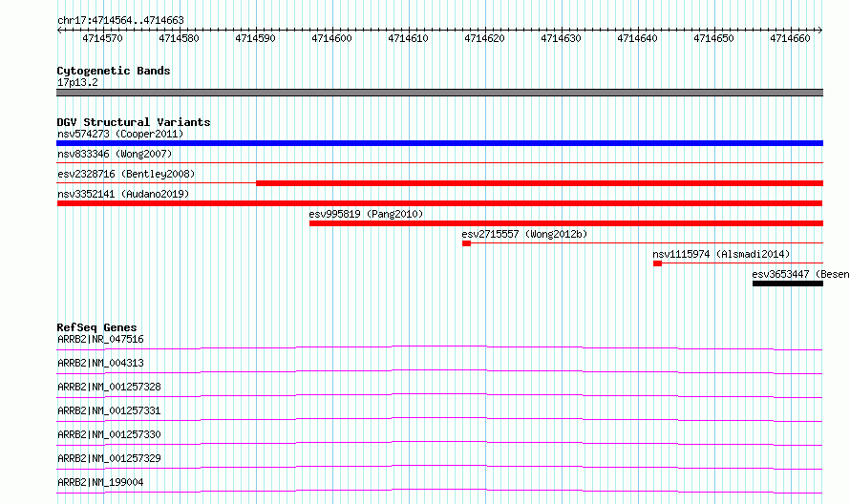The image size is (850, 504).
Task: Select the 17p13.2 band label
Action: point(77,82)
